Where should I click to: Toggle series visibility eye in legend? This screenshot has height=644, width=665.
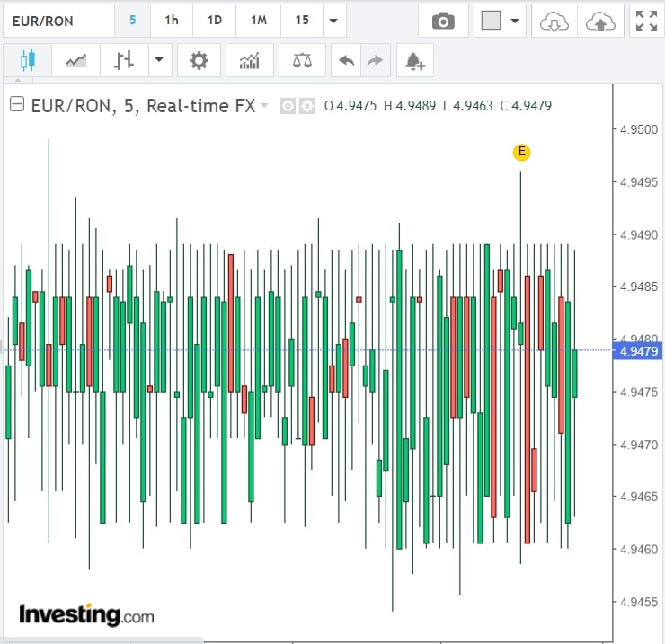click(288, 106)
